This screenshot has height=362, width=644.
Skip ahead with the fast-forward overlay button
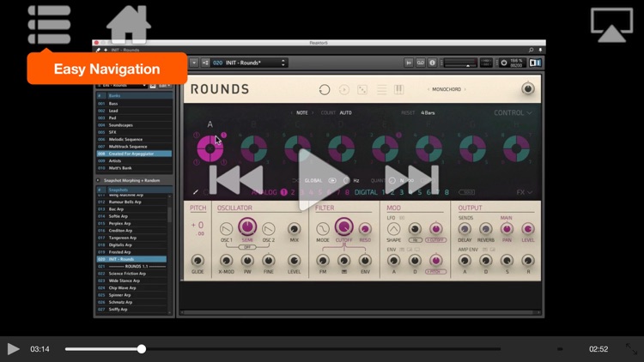pos(412,180)
